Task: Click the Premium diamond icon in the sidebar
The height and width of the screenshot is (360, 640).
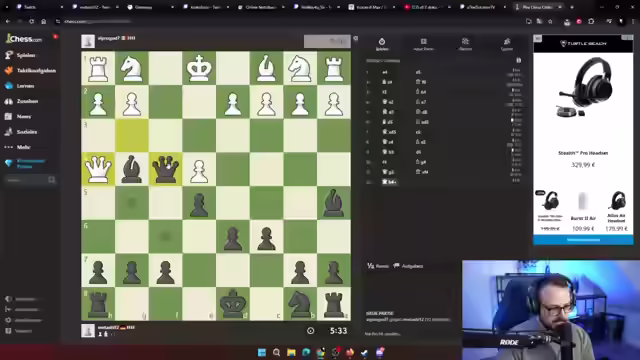Action: pos(9,163)
